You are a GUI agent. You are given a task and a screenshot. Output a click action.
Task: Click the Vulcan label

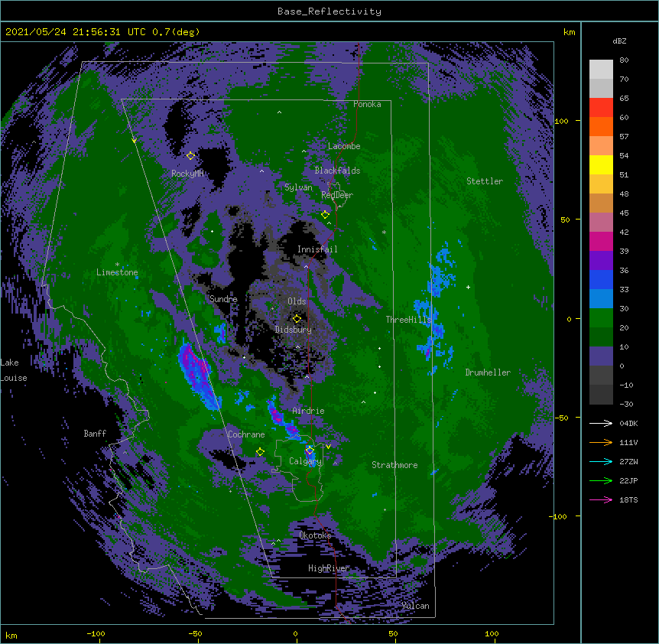[x=416, y=606]
